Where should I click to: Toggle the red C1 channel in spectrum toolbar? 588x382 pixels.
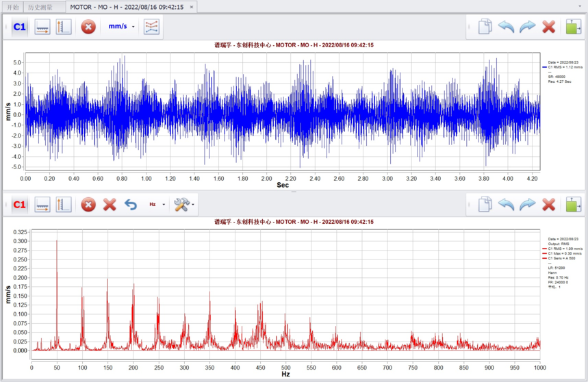point(19,205)
